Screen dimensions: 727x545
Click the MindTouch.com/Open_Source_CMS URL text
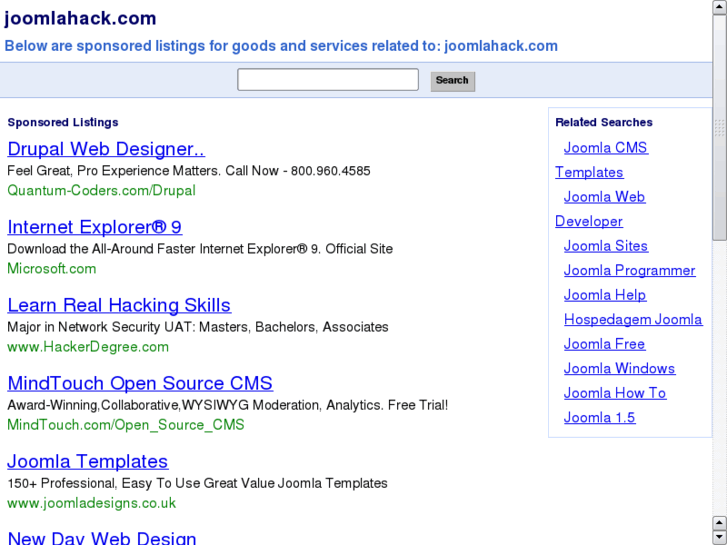126,425
